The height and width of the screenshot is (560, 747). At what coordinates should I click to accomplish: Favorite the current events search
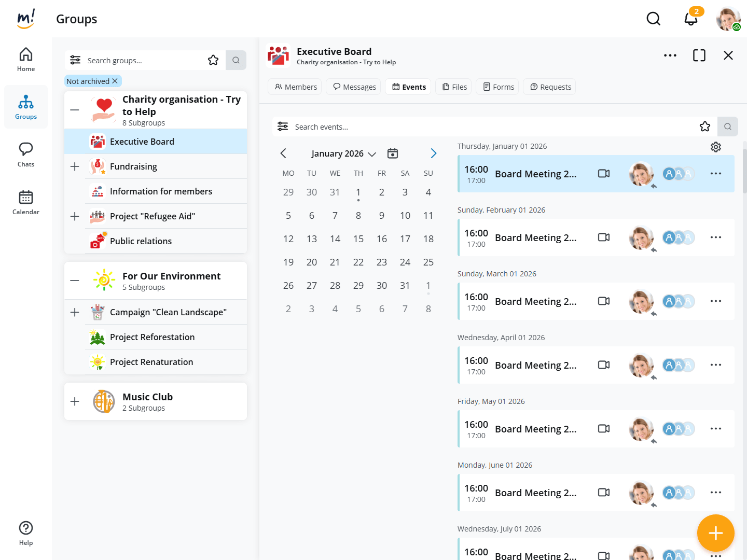tap(704, 127)
